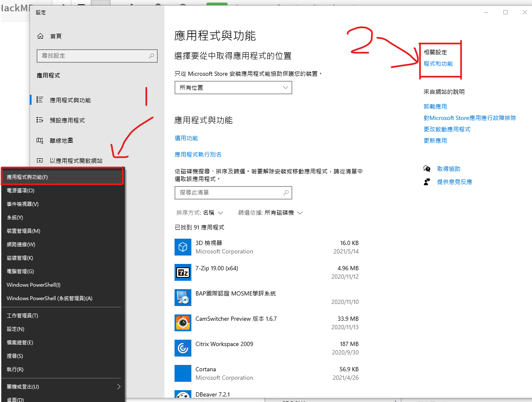
Task: Minimize the 設定 window
Action: pyautogui.click(x=486, y=12)
